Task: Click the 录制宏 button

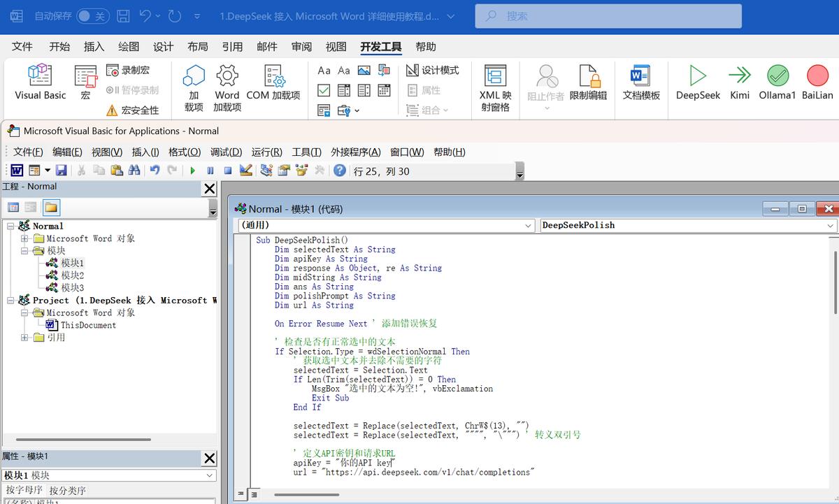Action: (x=128, y=70)
